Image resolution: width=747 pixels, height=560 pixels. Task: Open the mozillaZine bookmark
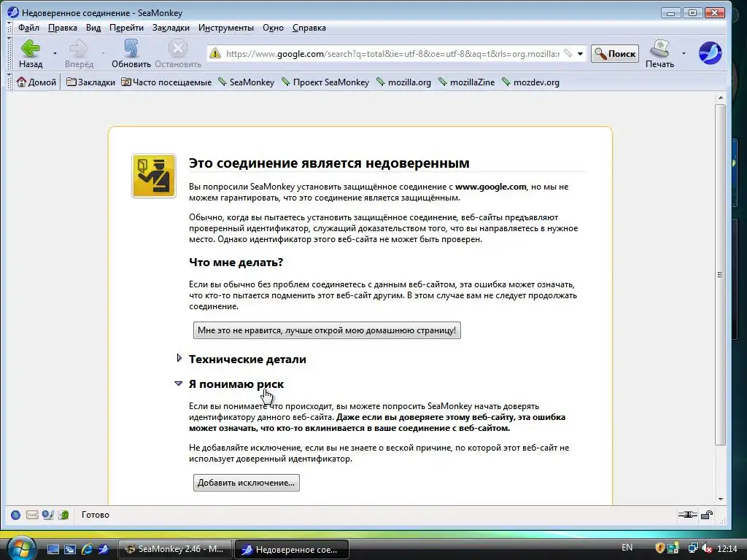tap(466, 82)
